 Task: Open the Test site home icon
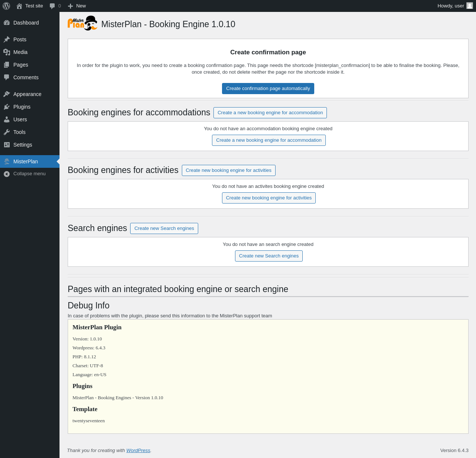[x=19, y=6]
